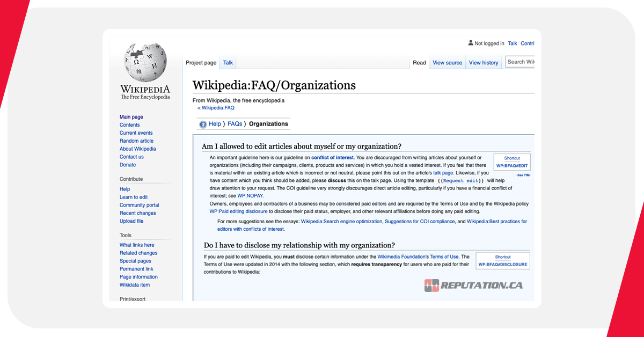This screenshot has width=644, height=337.
Task: Open Page information link
Action: (138, 277)
